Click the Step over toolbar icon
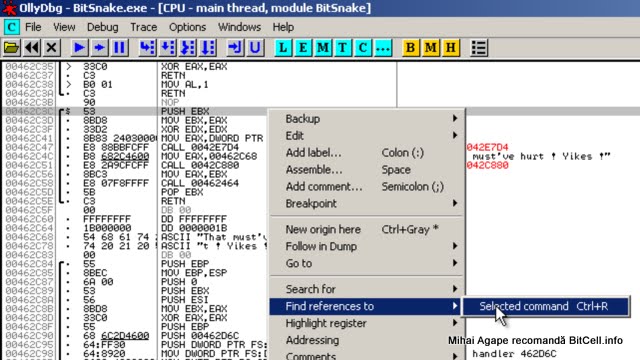Viewport: 640px width, 360px height. (x=167, y=48)
